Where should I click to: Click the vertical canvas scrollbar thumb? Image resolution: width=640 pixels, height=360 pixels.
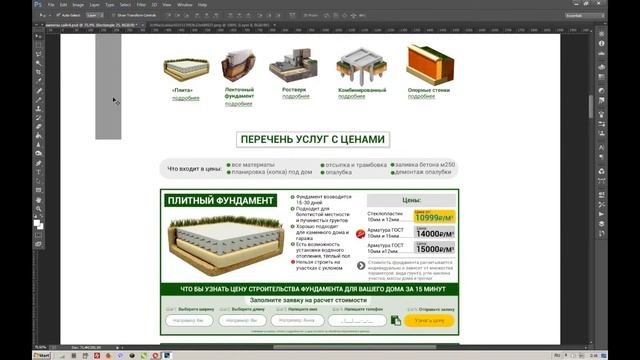tap(591, 107)
